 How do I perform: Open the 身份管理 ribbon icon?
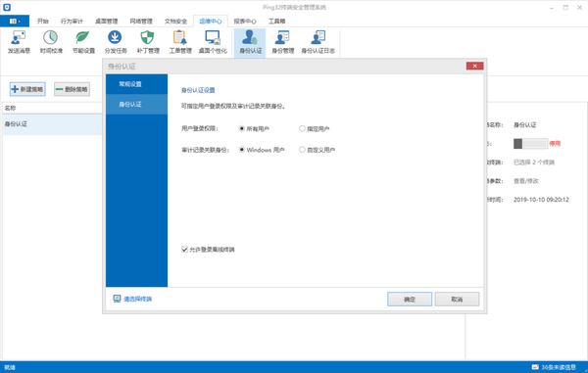[x=283, y=42]
